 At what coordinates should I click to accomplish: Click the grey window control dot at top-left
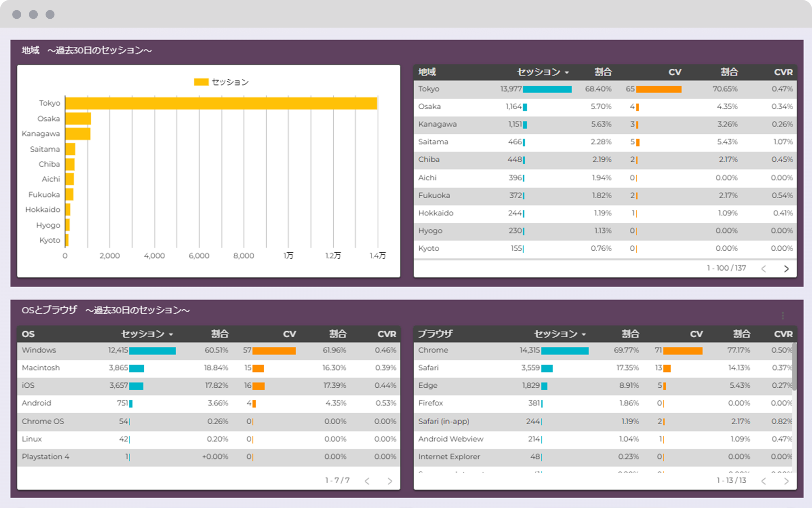click(17, 15)
